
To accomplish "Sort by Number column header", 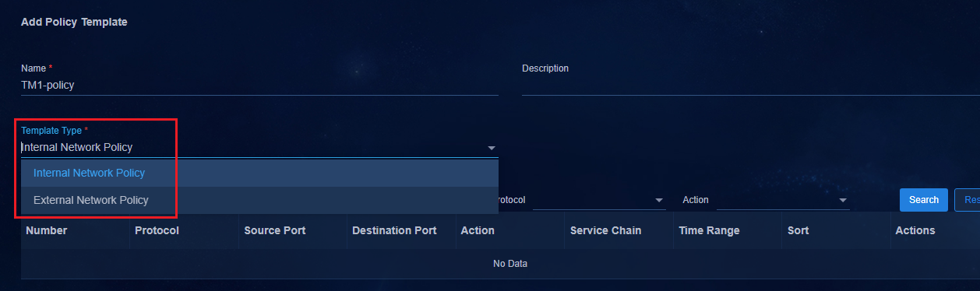I will (46, 230).
